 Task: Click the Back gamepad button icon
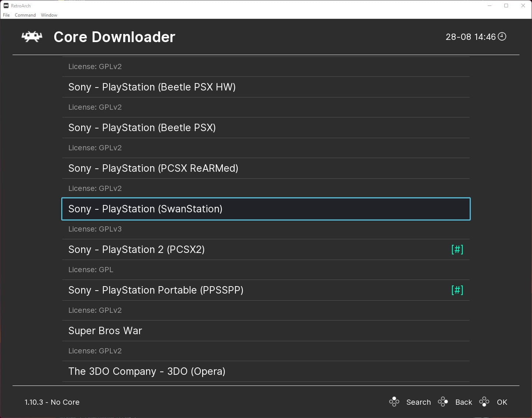443,401
